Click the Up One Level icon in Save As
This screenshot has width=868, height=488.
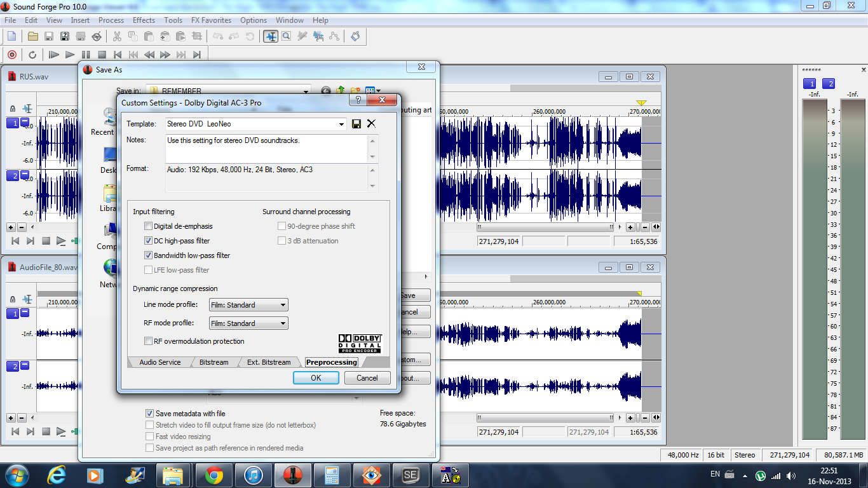point(341,91)
